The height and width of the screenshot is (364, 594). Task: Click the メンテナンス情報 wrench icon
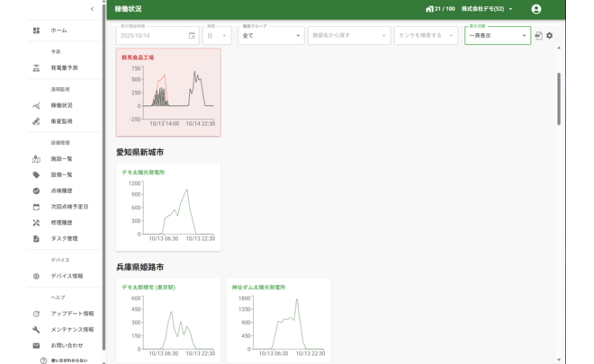tap(36, 330)
